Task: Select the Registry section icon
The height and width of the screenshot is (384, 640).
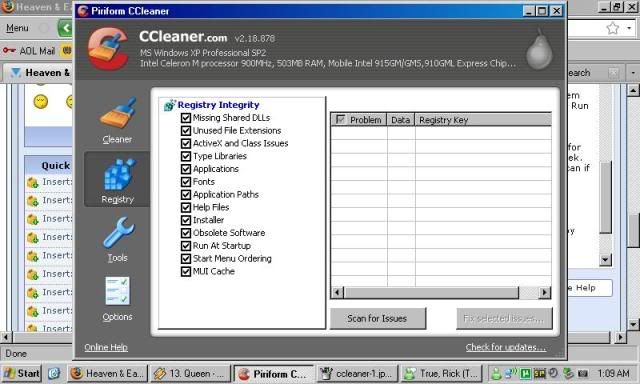Action: 118,175
